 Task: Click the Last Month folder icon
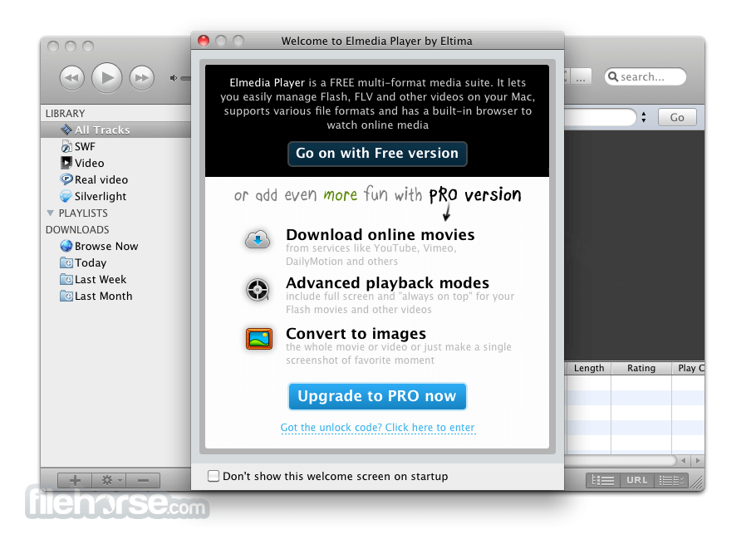tap(66, 296)
